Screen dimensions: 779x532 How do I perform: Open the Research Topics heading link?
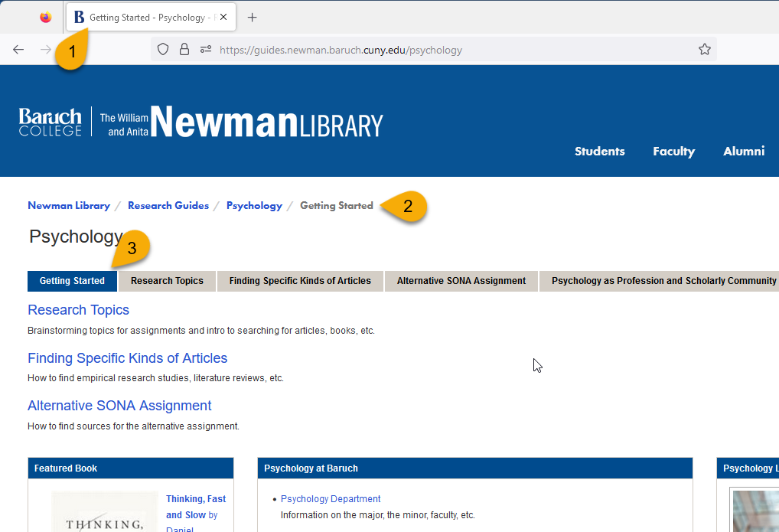[79, 310]
